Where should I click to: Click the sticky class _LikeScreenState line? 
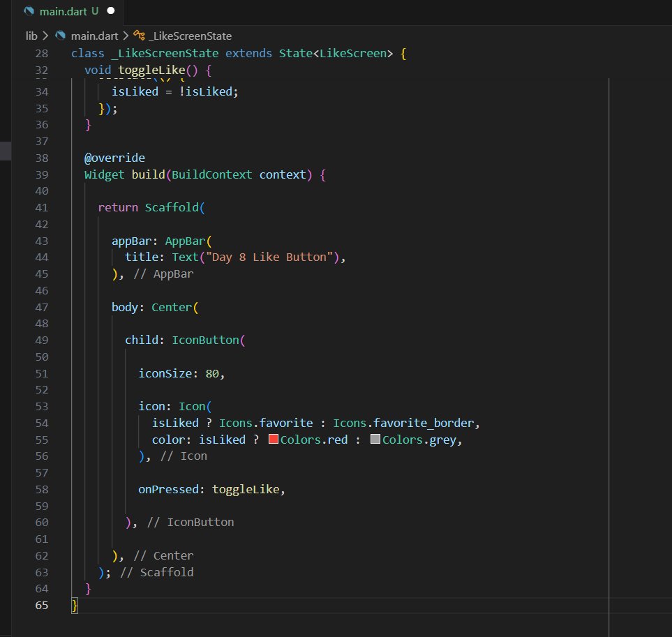pyautogui.click(x=239, y=54)
